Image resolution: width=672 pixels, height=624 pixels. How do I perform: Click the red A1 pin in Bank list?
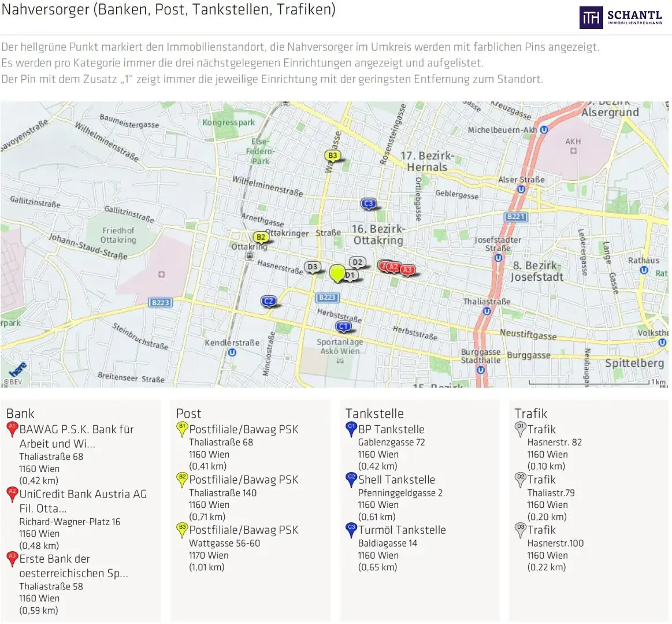(x=12, y=430)
